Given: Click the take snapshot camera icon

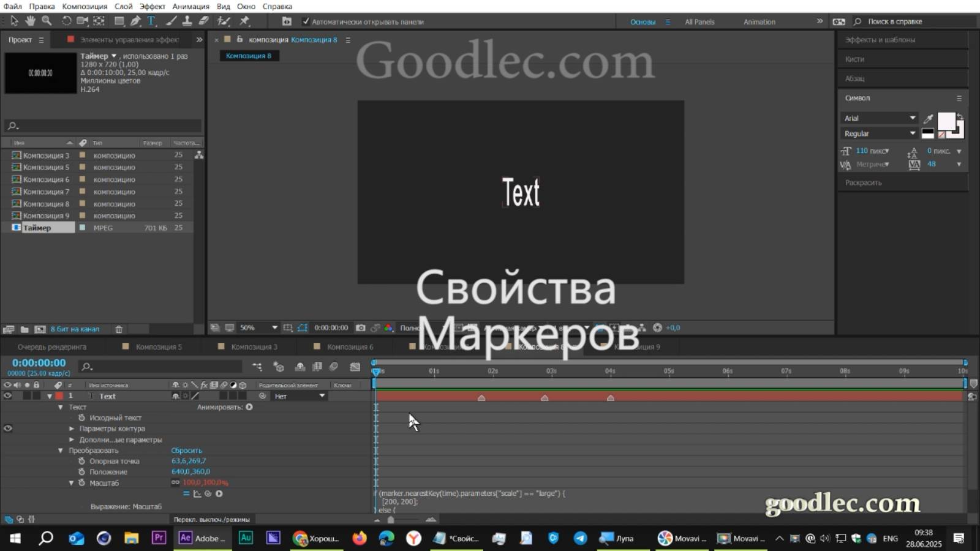Looking at the screenshot, I should click(361, 328).
